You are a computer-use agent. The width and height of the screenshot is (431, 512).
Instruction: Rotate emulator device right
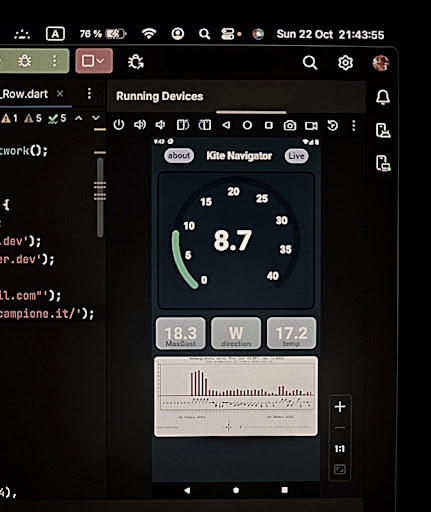205,125
